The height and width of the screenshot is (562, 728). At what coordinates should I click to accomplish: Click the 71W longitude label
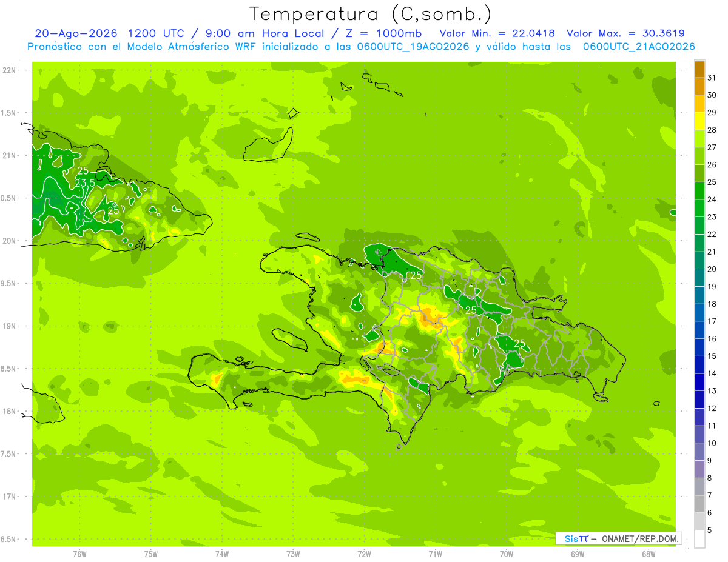click(x=435, y=554)
